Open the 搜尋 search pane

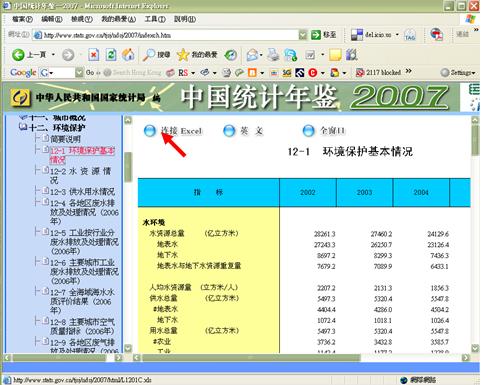coord(156,55)
